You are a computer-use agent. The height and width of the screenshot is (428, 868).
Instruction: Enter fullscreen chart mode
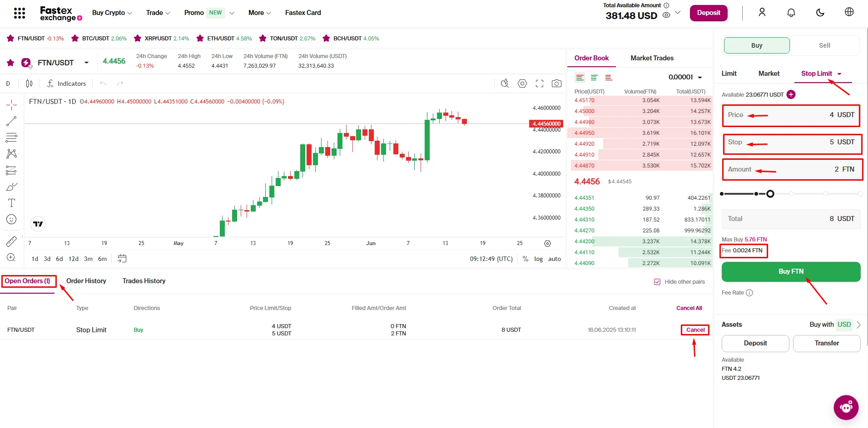(x=539, y=84)
